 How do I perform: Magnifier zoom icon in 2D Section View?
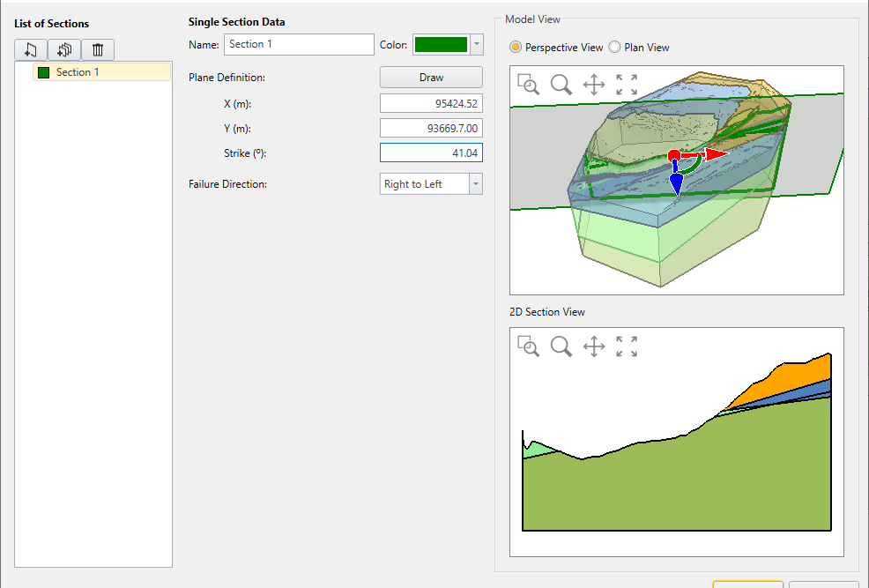click(x=561, y=346)
